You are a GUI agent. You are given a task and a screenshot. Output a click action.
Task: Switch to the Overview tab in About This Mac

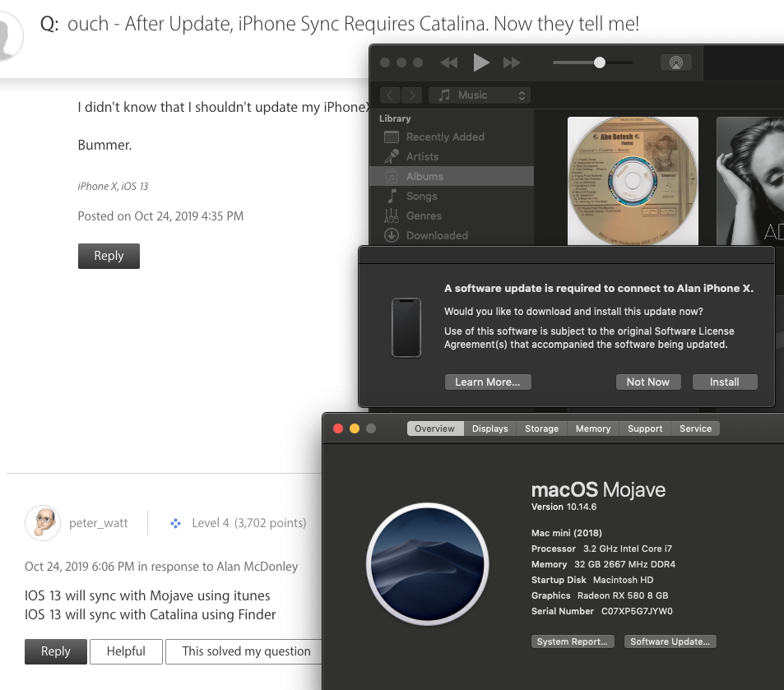(435, 428)
